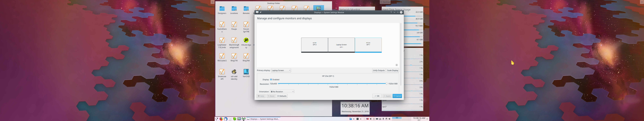This screenshot has height=121, width=644.
Task: Click the US keyboard layout indicator
Action: tap(368, 119)
